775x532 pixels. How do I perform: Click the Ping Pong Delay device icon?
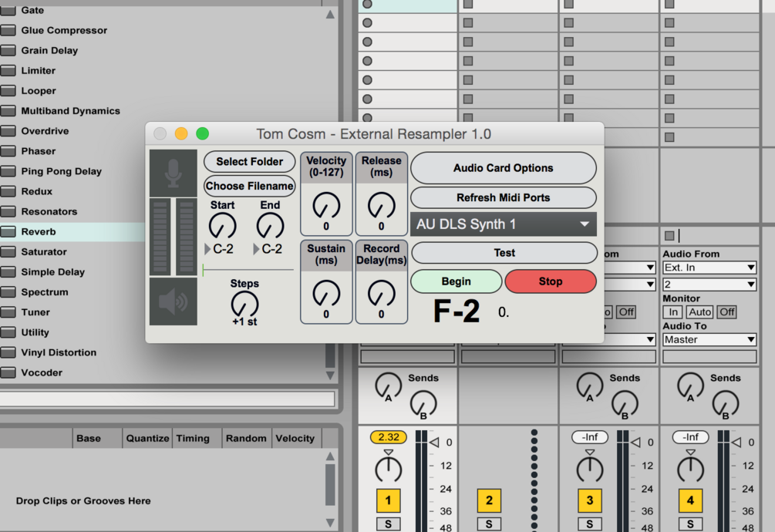tap(8, 171)
